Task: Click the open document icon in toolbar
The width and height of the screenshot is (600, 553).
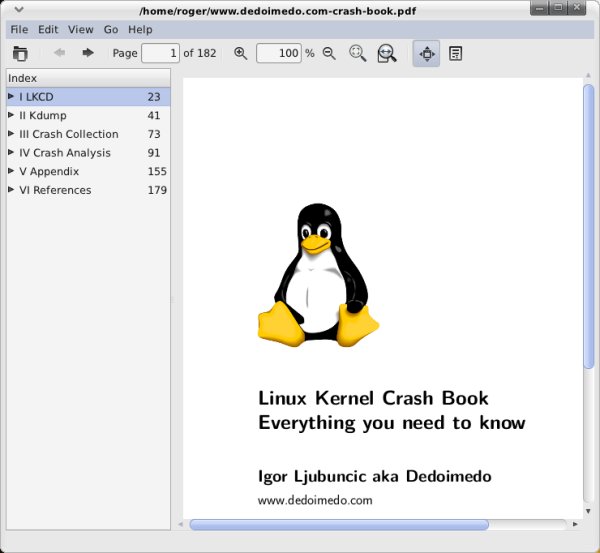Action: coord(20,53)
